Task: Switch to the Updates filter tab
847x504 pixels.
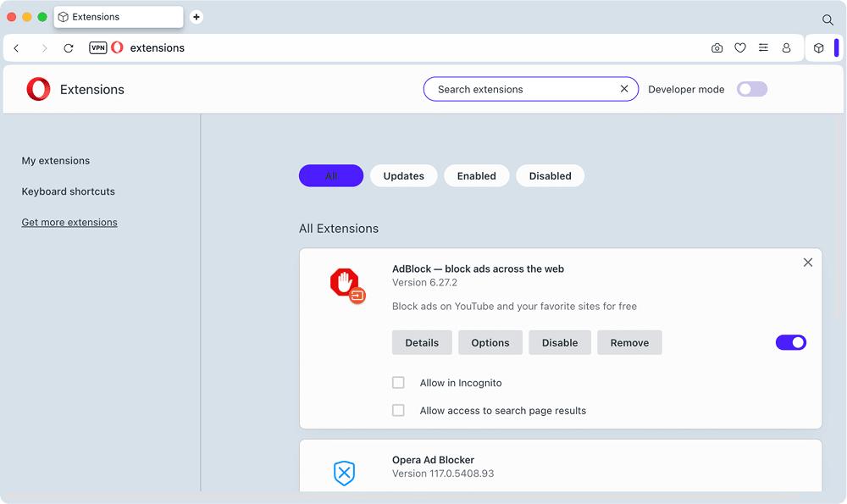Action: pos(403,176)
